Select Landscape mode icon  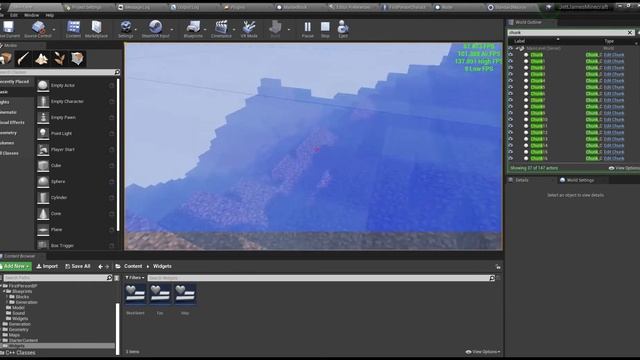point(42,58)
